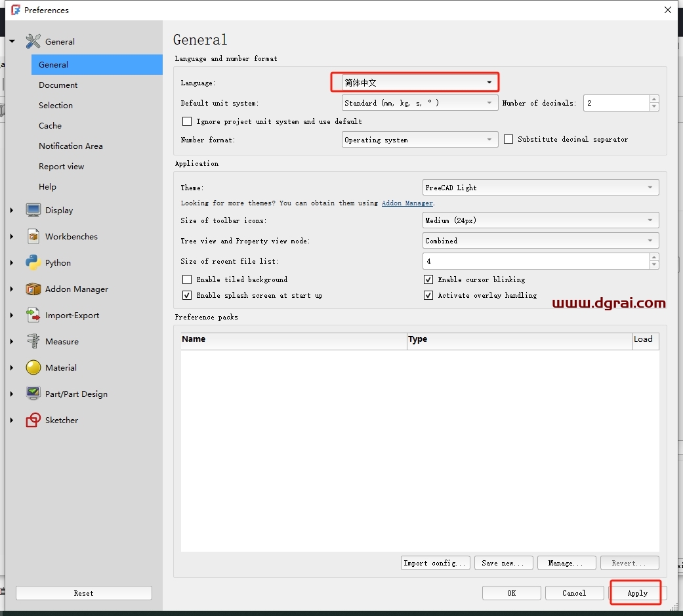Open Tree view and Property view mode dropdown
Screen dimensions: 683x616
[541, 241]
